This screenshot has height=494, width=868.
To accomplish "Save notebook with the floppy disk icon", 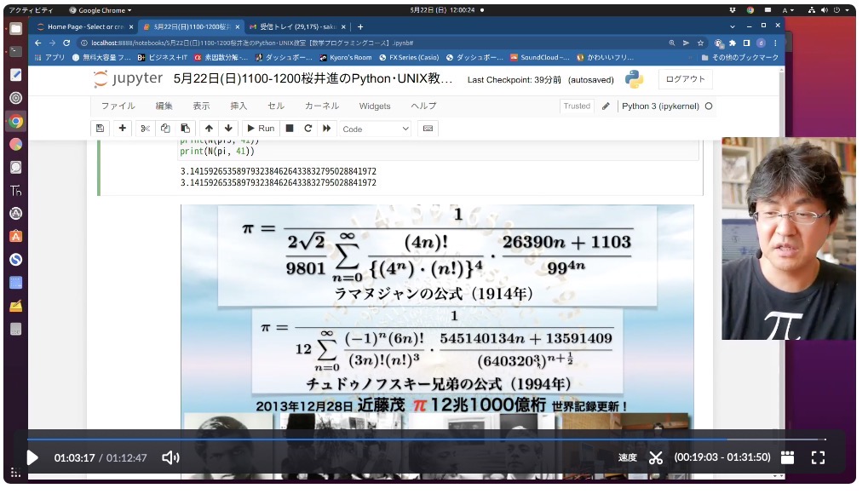I will coord(100,129).
